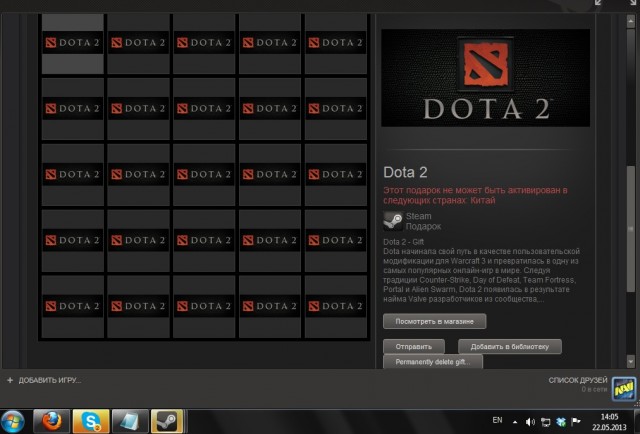Screen dimensions: 640x434
Task: Click the Dota 2 item title heading
Action: (x=405, y=173)
